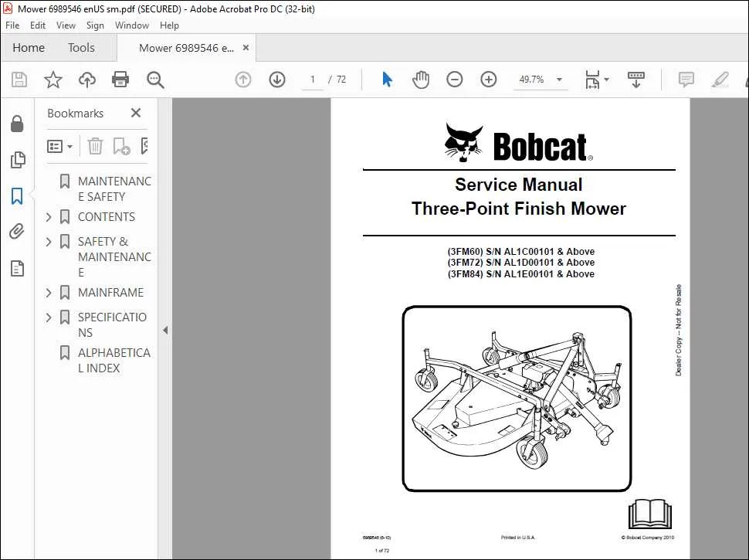Viewport: 749px width, 560px height.
Task: Open SAFETY & MAINTENANCE bookmark
Action: pos(114,256)
